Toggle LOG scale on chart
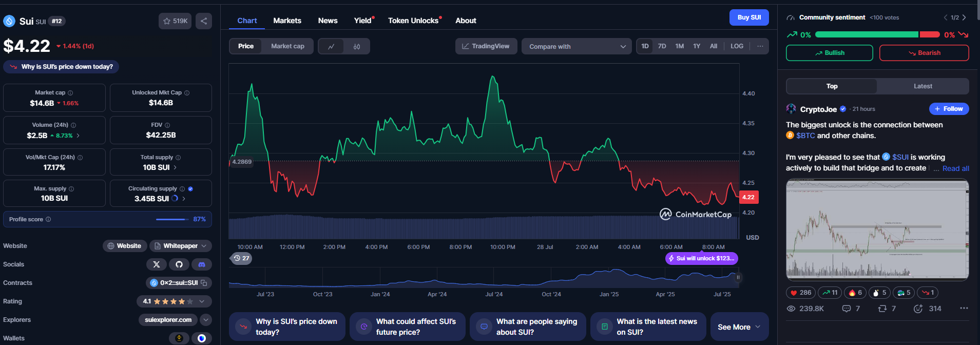The image size is (980, 345). point(737,46)
